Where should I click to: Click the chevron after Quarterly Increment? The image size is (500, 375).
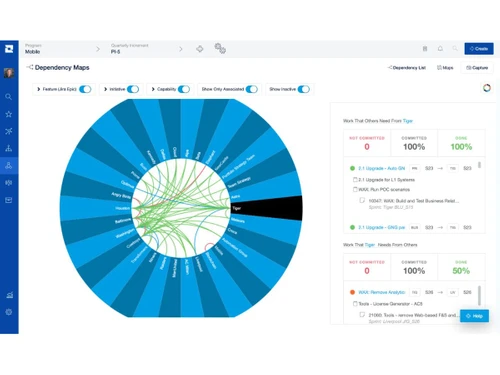click(181, 49)
